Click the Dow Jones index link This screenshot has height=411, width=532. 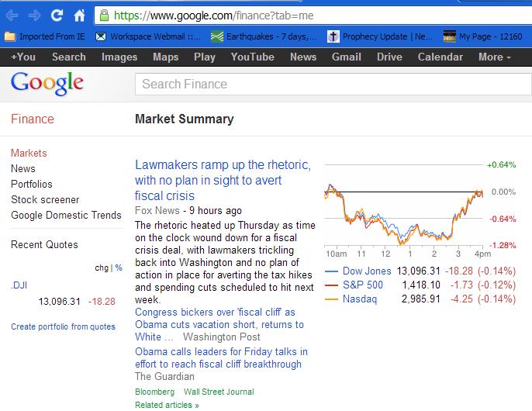point(367,271)
